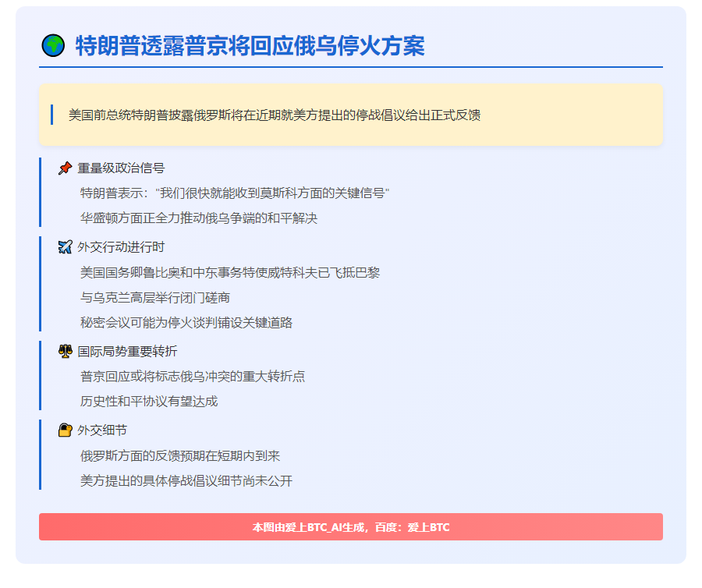This screenshot has width=702, height=588.
Task: Click the section heading 重量级政治信号
Action: [x=121, y=168]
